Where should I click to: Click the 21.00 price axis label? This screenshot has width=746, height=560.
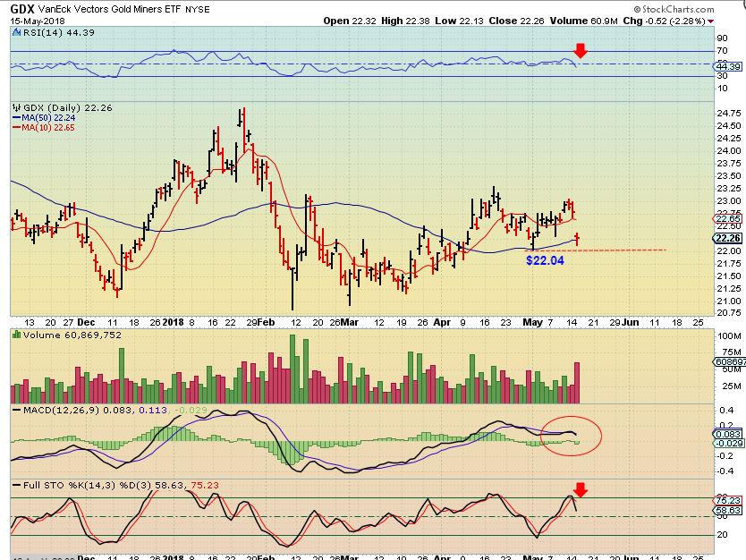(x=728, y=301)
